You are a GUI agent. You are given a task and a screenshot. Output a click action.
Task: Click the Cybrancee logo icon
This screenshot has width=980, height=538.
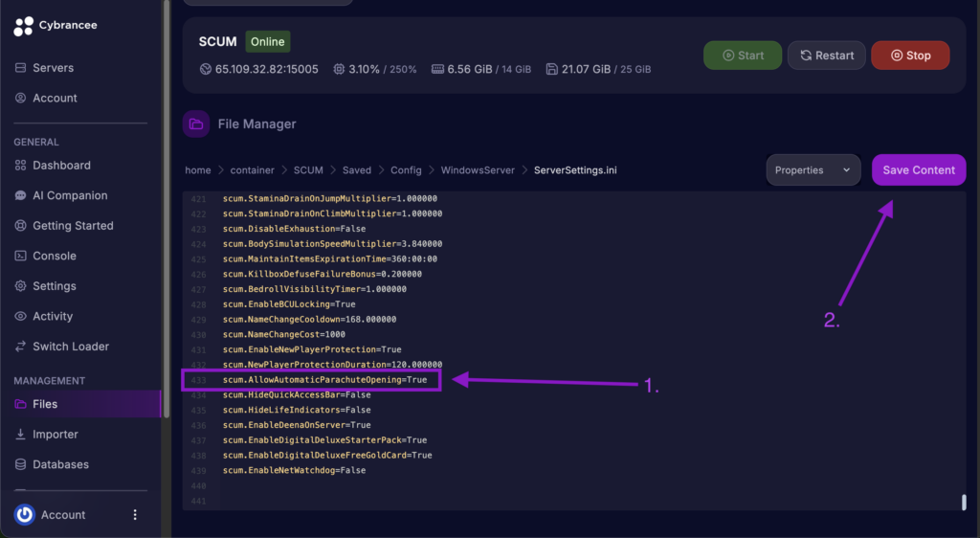[x=23, y=26]
